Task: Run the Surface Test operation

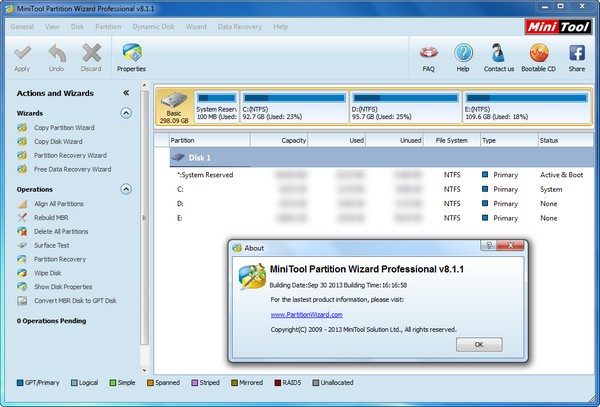Action: coord(52,245)
